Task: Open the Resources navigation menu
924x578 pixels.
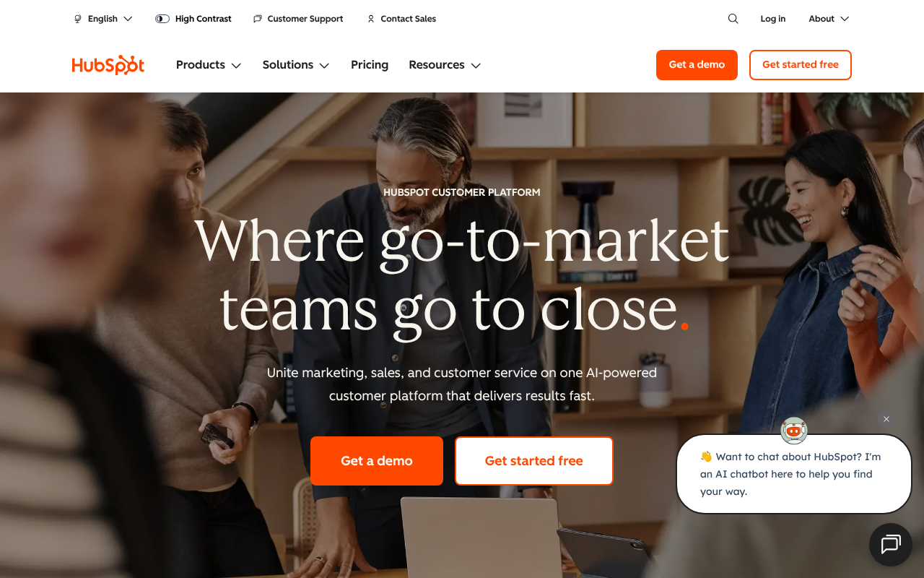Action: click(x=445, y=65)
